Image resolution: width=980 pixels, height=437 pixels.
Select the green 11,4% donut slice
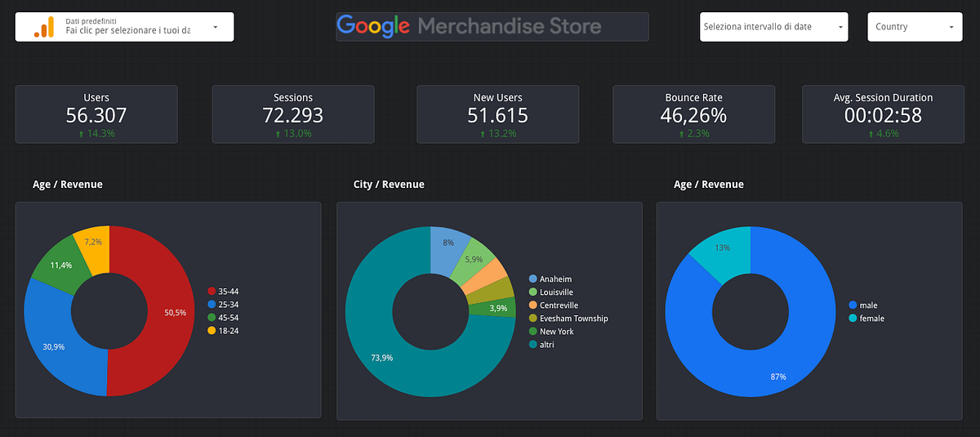click(61, 265)
